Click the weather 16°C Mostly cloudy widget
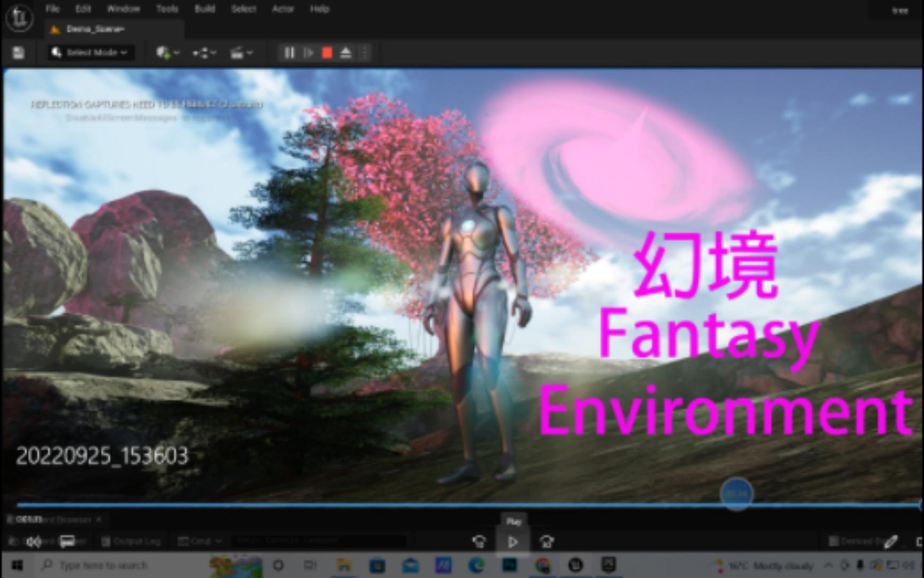 pyautogui.click(x=764, y=566)
